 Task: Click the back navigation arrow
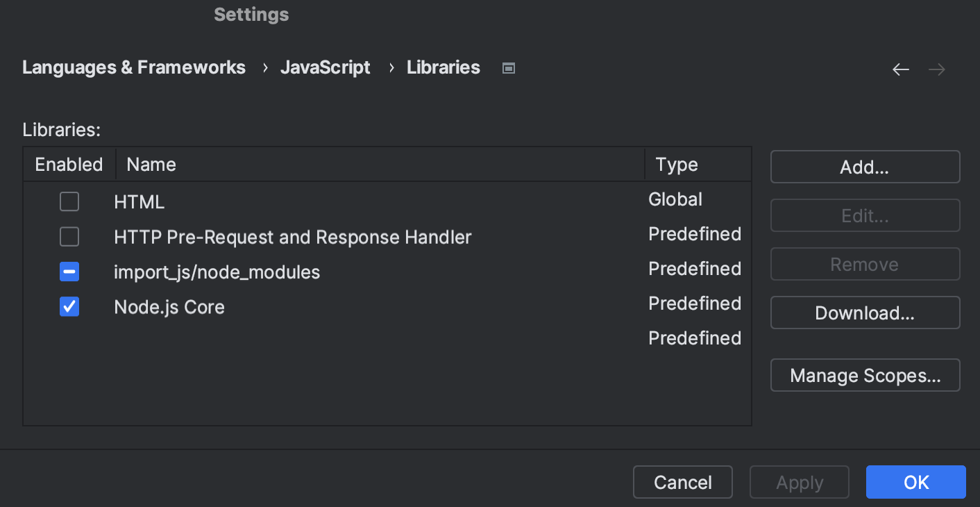(x=900, y=69)
